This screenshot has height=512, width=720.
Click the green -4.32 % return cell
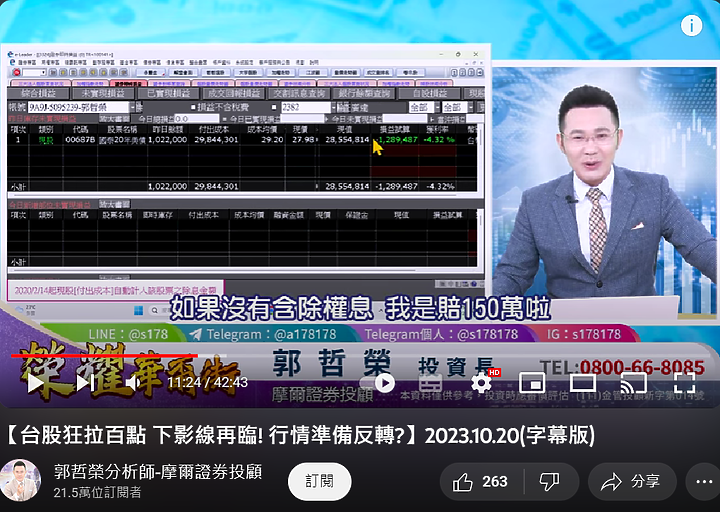tap(439, 140)
